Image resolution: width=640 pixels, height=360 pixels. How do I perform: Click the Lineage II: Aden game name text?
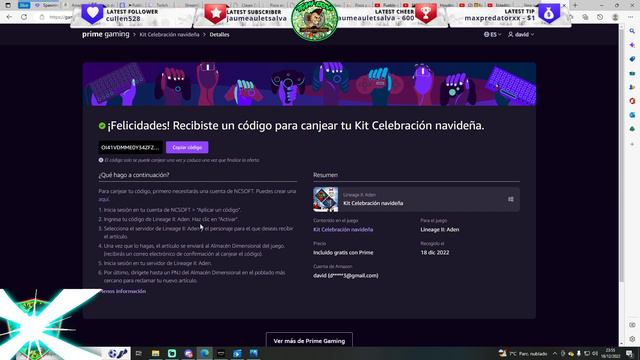tap(440, 229)
